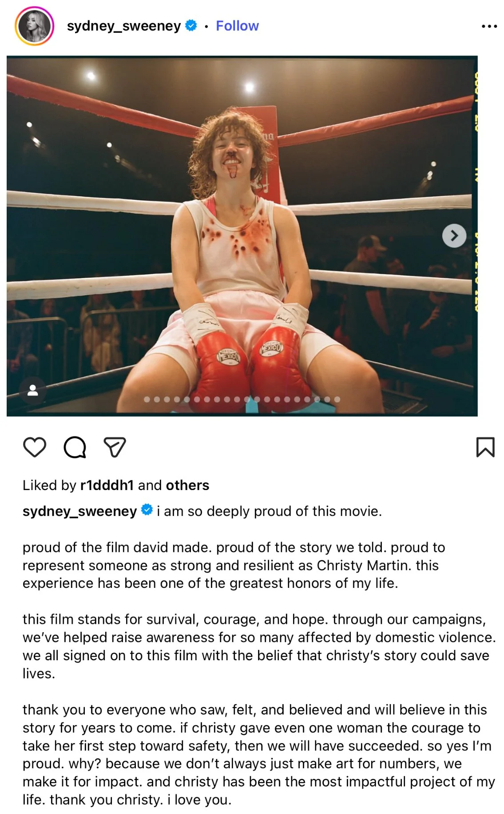Open the sydney_sweeney username in the header
504x814 pixels.
[x=124, y=26]
